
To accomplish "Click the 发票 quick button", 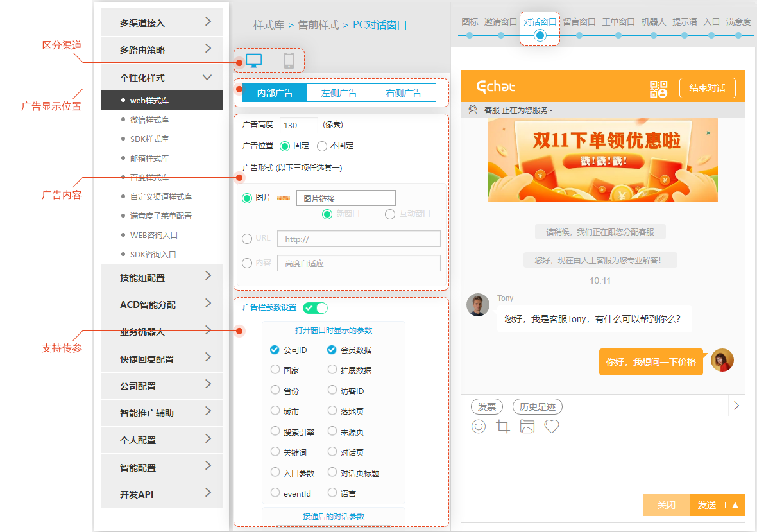I will (487, 406).
